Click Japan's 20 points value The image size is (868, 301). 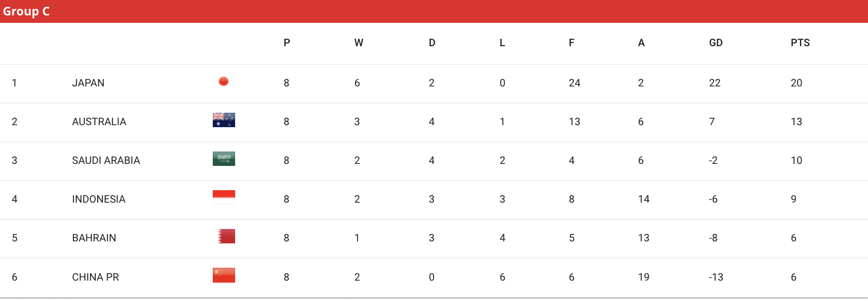797,83
